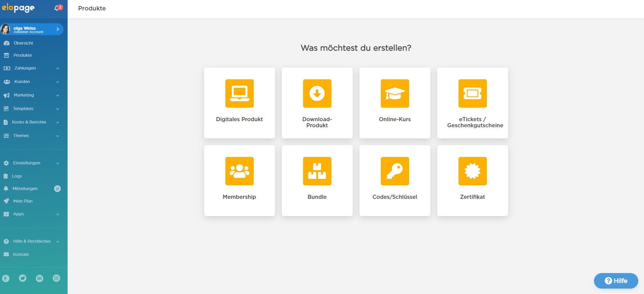Pick the Codes/Schlüssel key icon
The image size is (644, 294).
395,171
